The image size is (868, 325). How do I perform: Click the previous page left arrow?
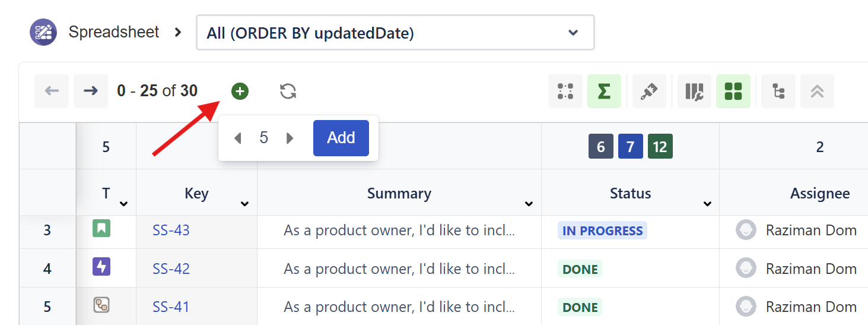(52, 91)
